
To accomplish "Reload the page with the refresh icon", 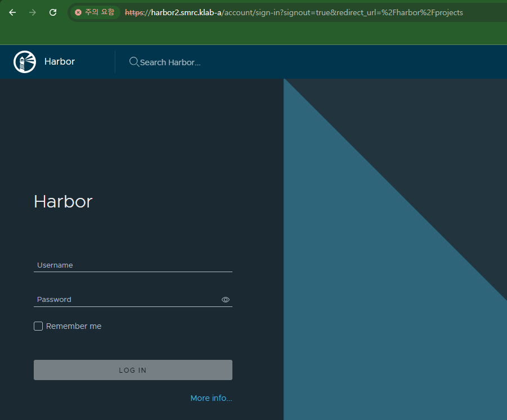I will pos(53,12).
